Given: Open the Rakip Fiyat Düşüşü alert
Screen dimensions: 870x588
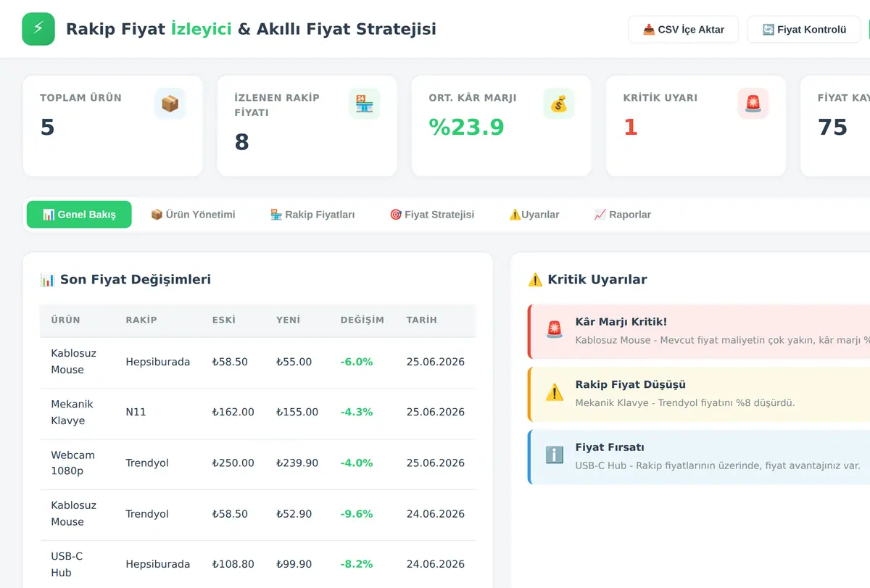Looking at the screenshot, I should pos(700,394).
